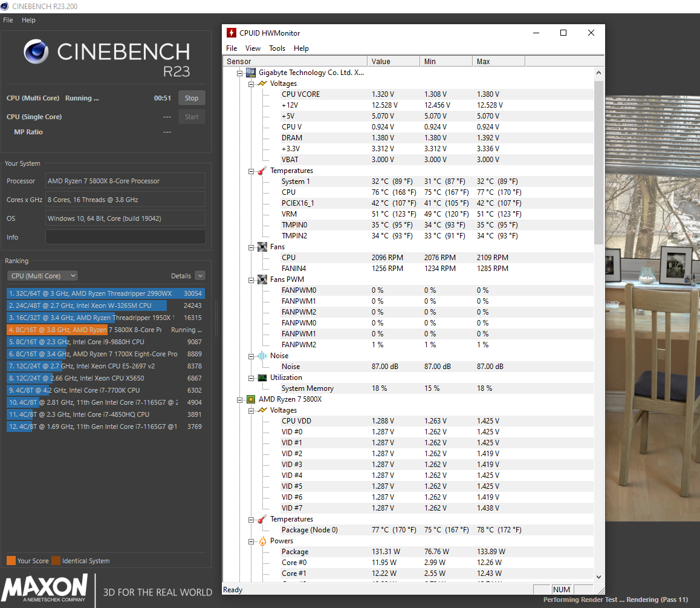The image size is (700, 608).
Task: Open Cinebench Help menu
Action: pos(28,20)
